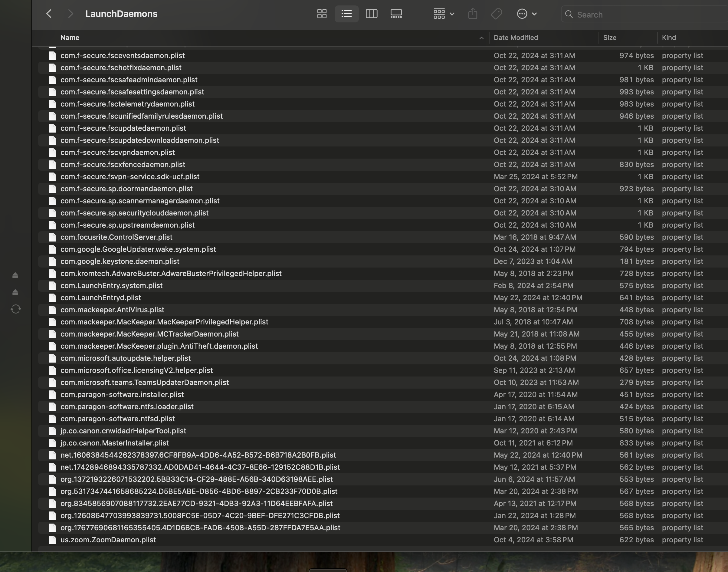
Task: Click the forward navigation arrow
Action: pos(70,14)
